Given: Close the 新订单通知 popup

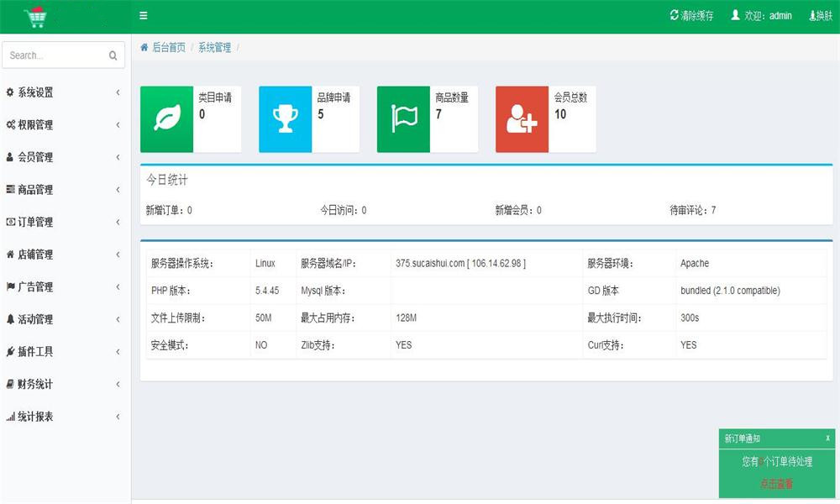Looking at the screenshot, I should coord(827,438).
